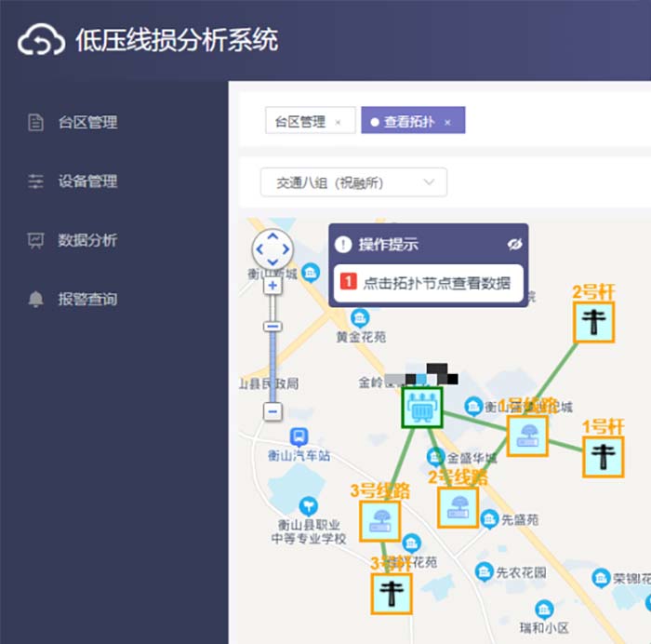Hide the 操作提示 panel with eye icon
Viewport: 651px width, 644px height.
click(x=514, y=244)
